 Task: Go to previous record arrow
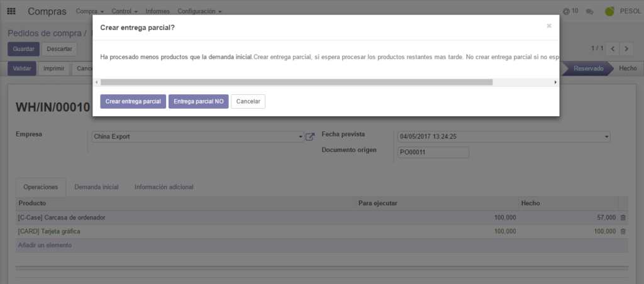[613, 48]
